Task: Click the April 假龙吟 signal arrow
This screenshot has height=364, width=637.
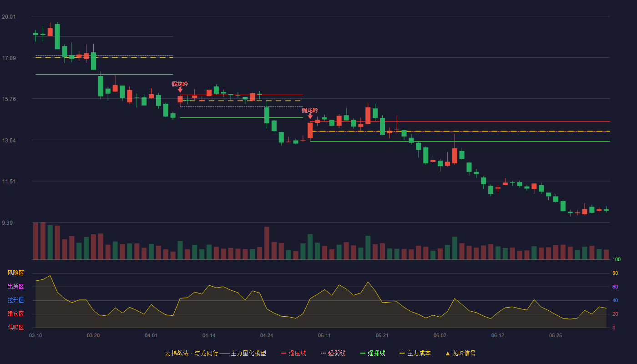Action: tap(180, 90)
